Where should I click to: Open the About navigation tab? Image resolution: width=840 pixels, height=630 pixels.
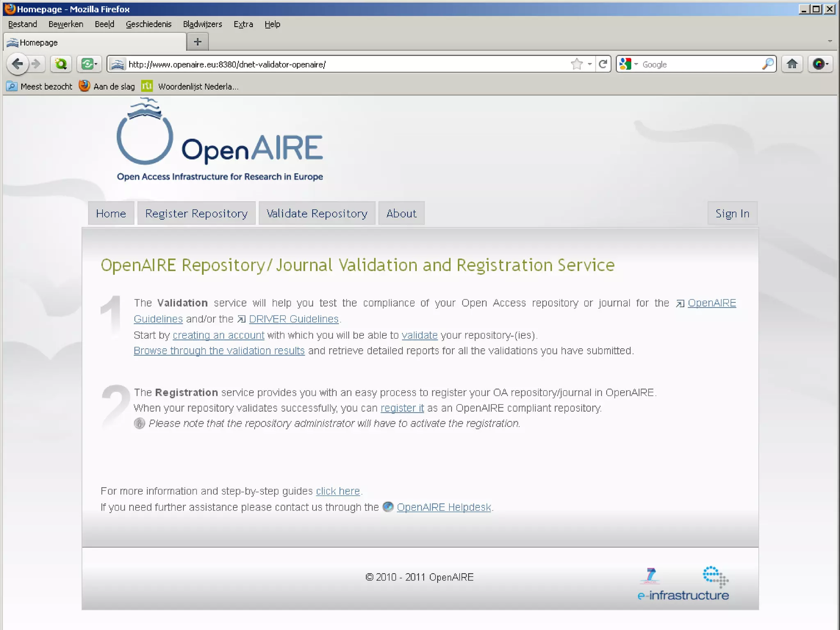401,213
